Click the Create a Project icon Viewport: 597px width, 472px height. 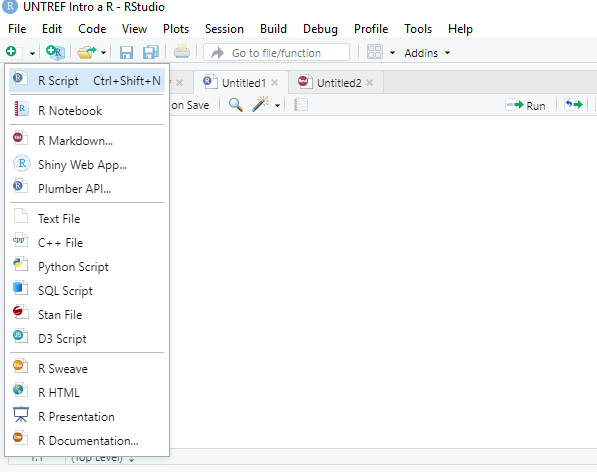[56, 52]
